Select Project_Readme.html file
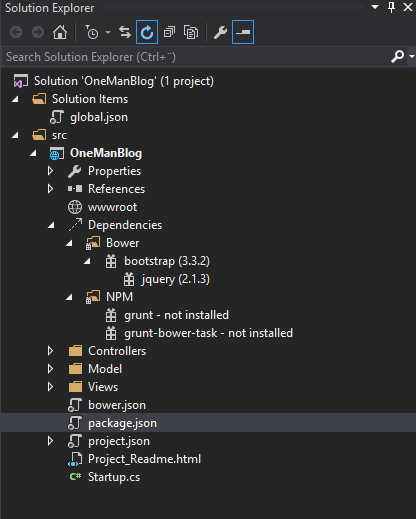Viewport: 416px width, 519px height. click(x=144, y=459)
